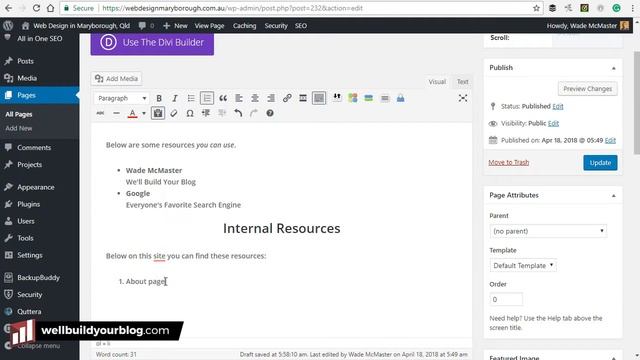Switch to the Visual editor tab
Viewport: 640px width, 360px height.
pyautogui.click(x=437, y=82)
